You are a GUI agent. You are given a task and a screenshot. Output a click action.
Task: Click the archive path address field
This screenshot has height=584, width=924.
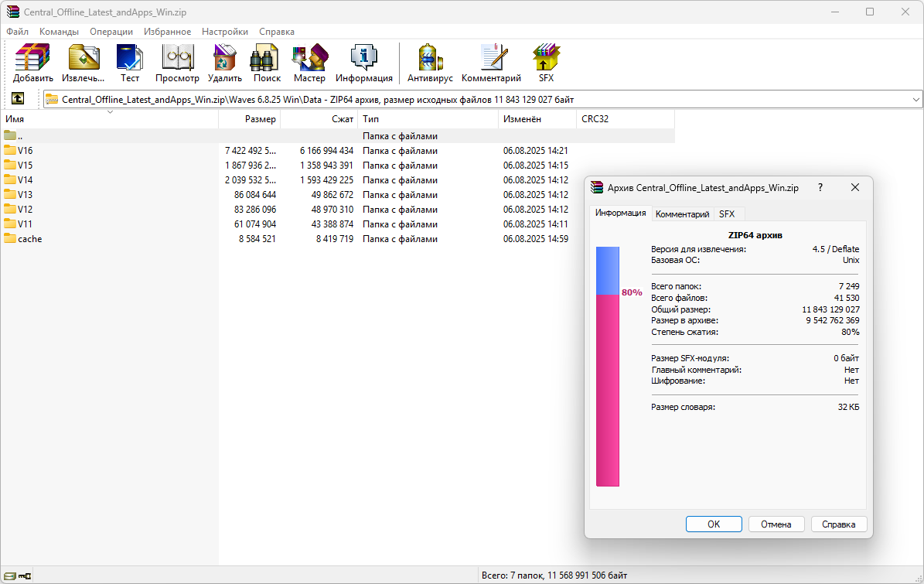coord(482,100)
